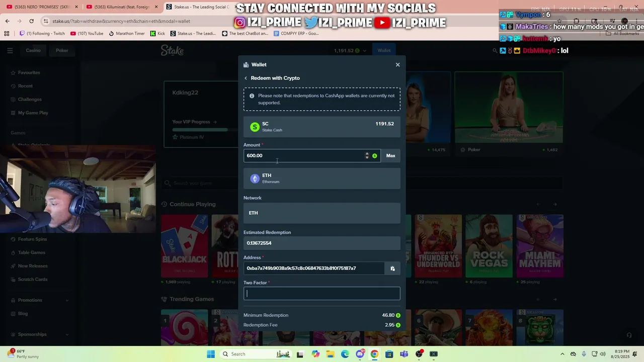Click the Ethereum coin icon

255,178
